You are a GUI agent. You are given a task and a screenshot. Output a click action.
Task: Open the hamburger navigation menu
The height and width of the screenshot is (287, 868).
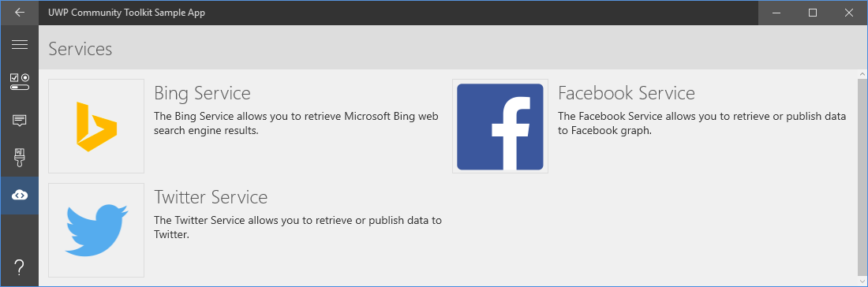(20, 45)
